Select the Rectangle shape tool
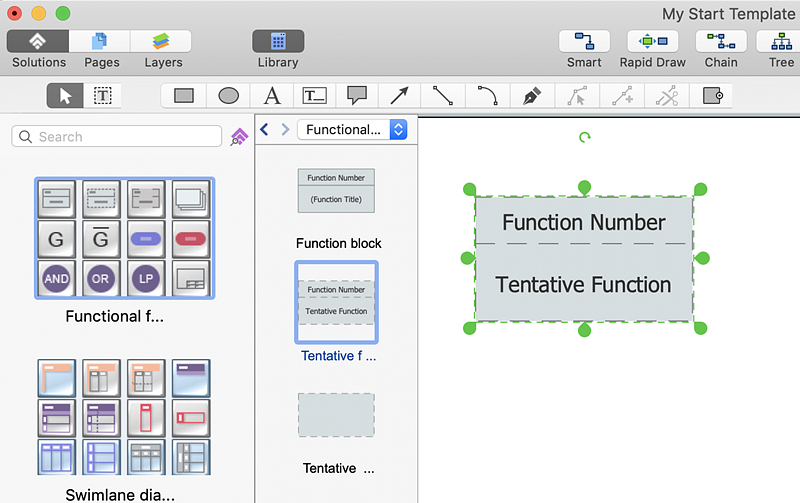800x503 pixels. click(x=184, y=96)
